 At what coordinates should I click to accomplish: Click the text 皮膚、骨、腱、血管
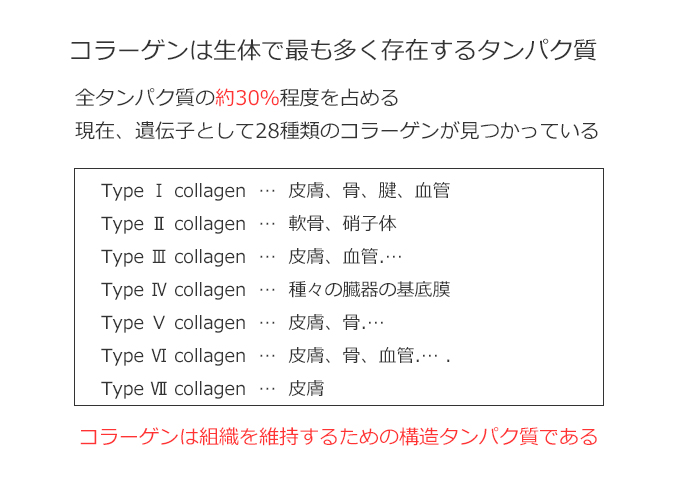[x=369, y=191]
